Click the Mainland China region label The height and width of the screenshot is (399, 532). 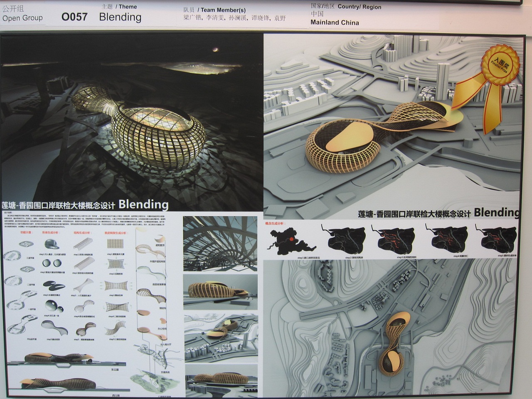click(x=335, y=22)
